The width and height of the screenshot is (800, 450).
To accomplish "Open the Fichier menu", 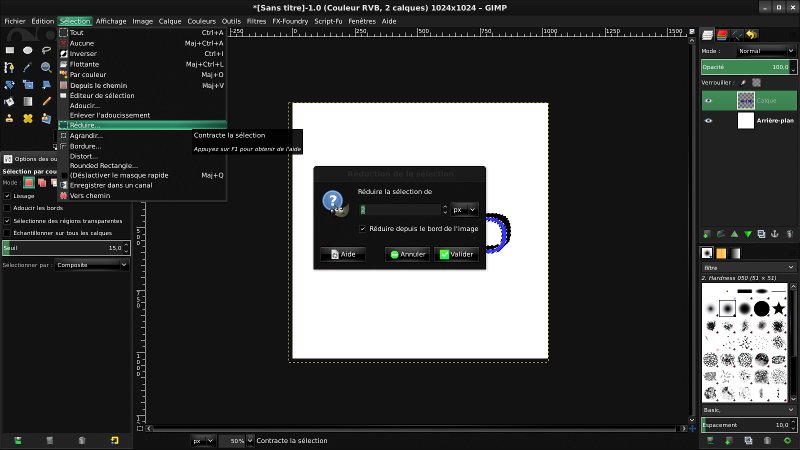I will tap(15, 21).
